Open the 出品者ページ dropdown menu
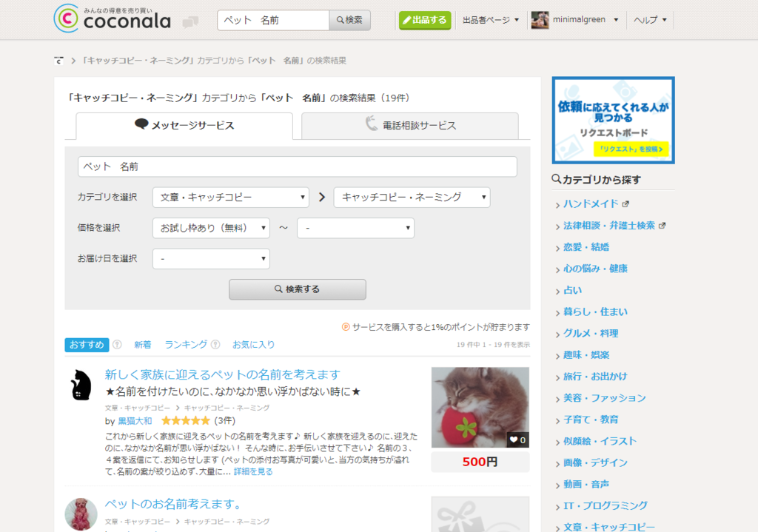758x532 pixels. [x=491, y=20]
